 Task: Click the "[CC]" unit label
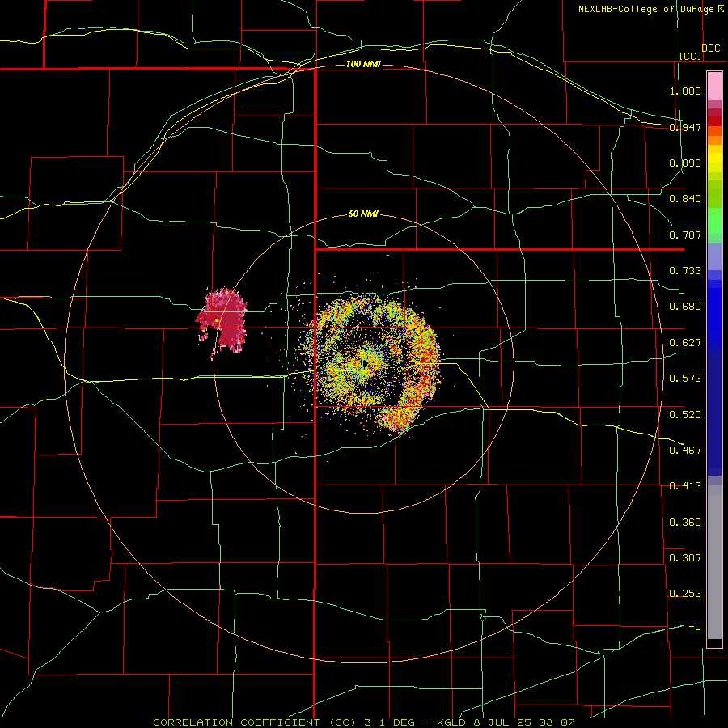point(691,56)
